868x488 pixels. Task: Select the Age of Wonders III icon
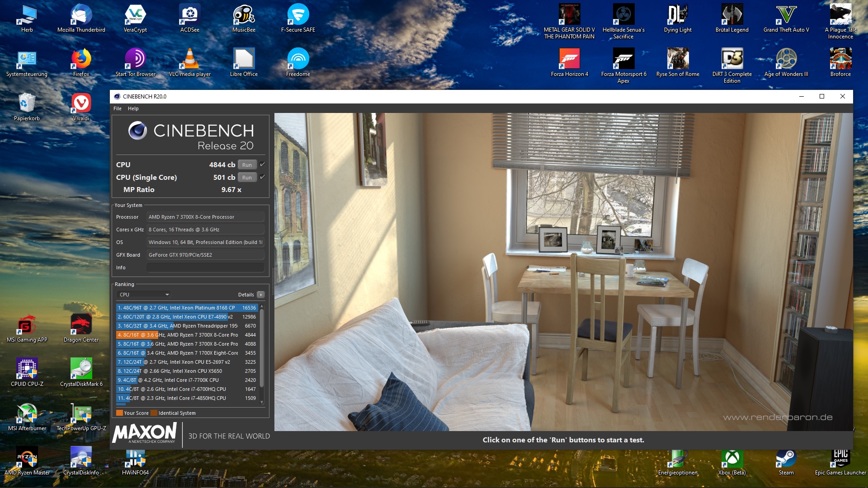786,62
